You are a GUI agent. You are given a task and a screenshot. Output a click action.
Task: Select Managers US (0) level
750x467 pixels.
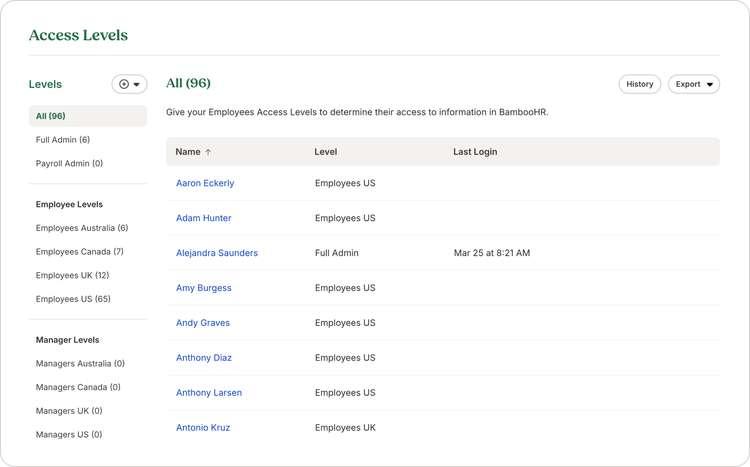click(69, 434)
